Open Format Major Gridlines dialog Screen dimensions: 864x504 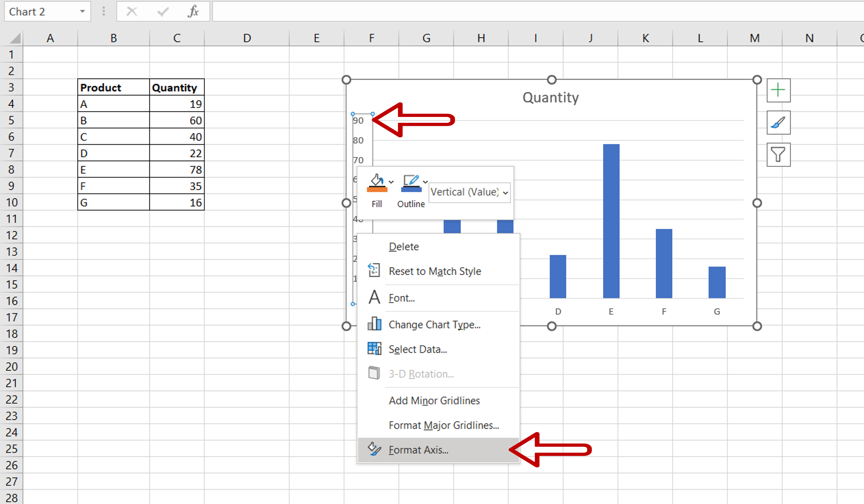coord(443,425)
